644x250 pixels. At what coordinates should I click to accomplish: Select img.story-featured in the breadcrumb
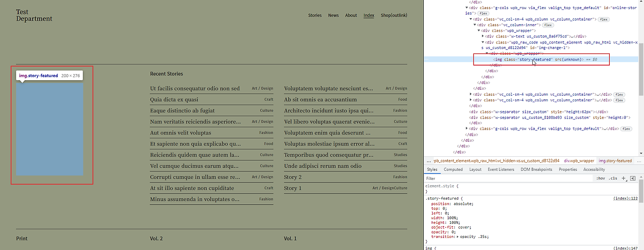click(x=615, y=161)
